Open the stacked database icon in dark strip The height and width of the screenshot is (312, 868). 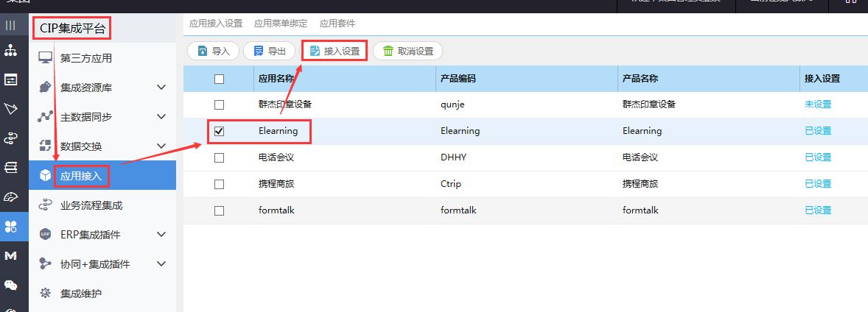10,168
